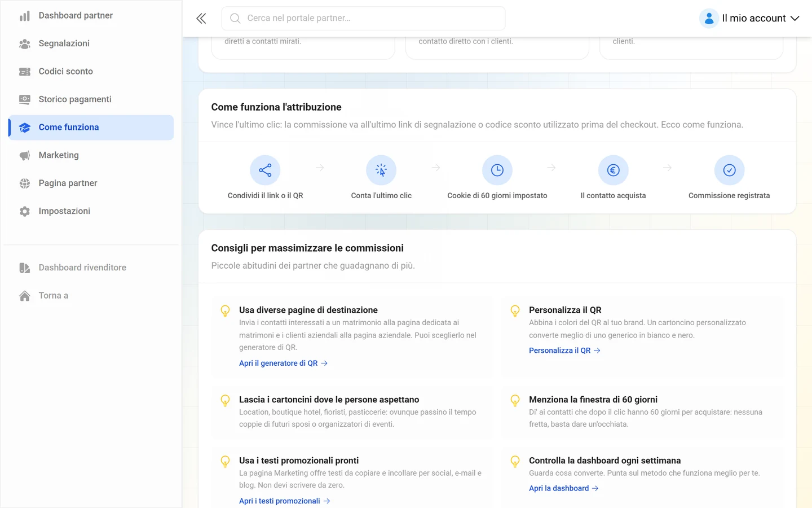Go to Segnalazioni in the sidebar

tap(91, 43)
